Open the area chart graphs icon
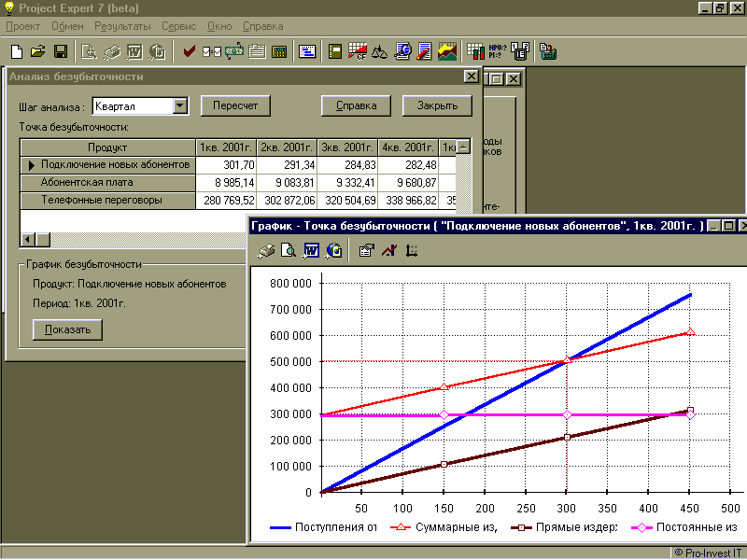Image resolution: width=747 pixels, height=560 pixels. (x=447, y=51)
